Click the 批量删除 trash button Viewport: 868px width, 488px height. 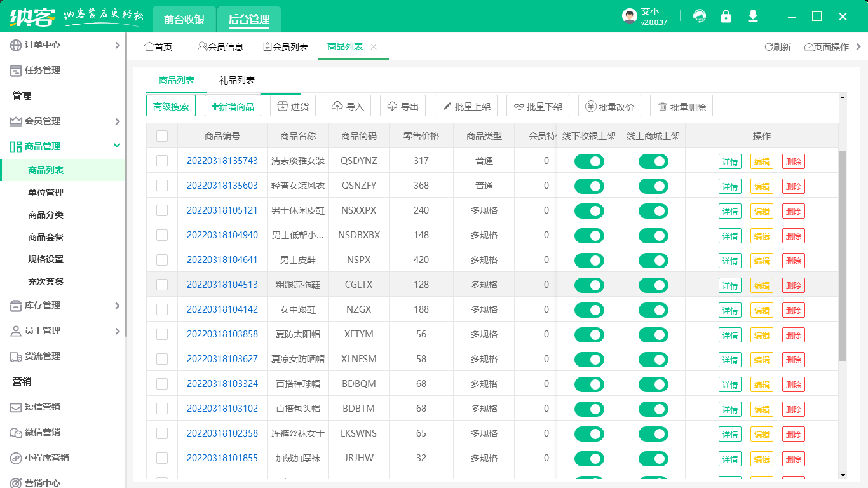pyautogui.click(x=681, y=106)
